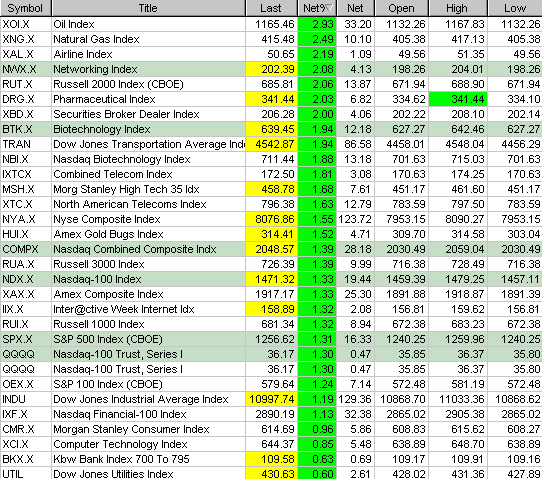Select the TRAN symbol cell
Screen dimensions: 542x479
click(x=26, y=144)
